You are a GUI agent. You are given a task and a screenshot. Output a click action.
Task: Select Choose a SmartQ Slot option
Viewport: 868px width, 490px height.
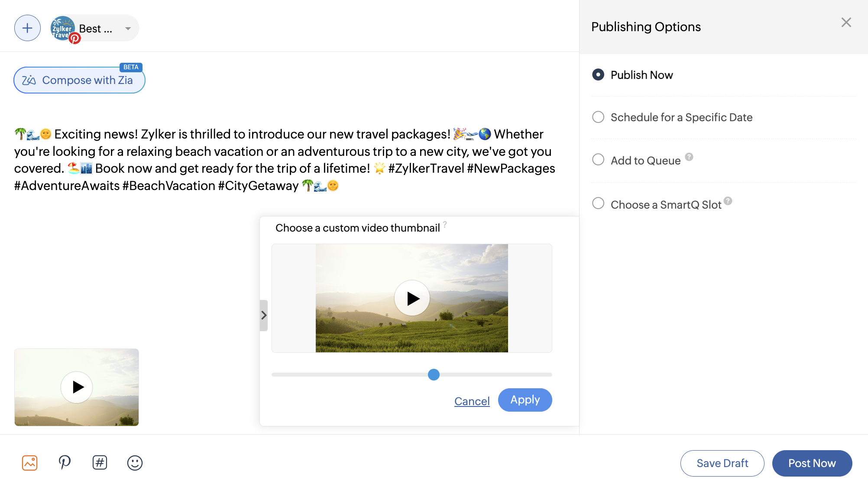(598, 203)
